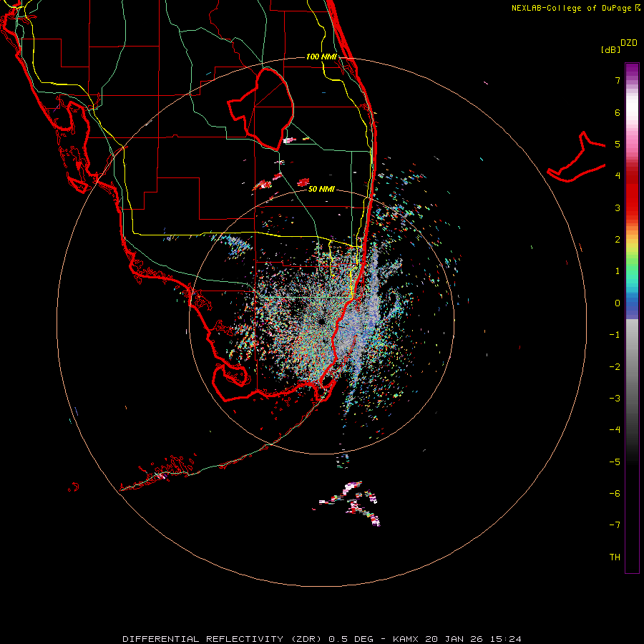This screenshot has width=644, height=644.
Task: Click the -4 value on color scale
Action: click(x=615, y=430)
